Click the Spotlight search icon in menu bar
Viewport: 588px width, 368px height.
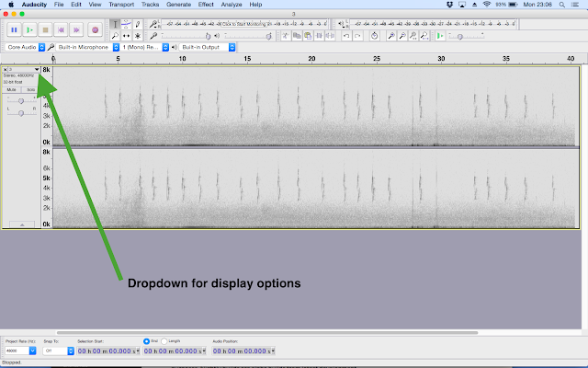562,5
